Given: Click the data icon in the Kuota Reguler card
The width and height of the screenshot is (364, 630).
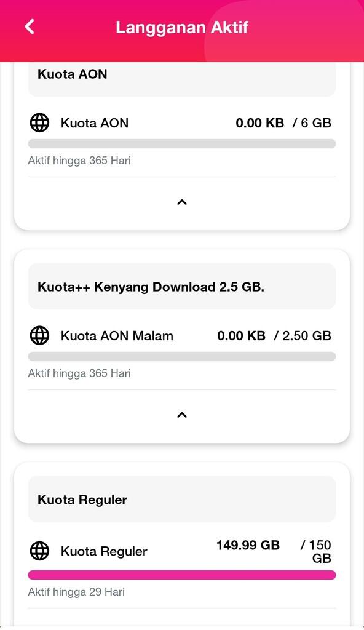Looking at the screenshot, I should (39, 551).
